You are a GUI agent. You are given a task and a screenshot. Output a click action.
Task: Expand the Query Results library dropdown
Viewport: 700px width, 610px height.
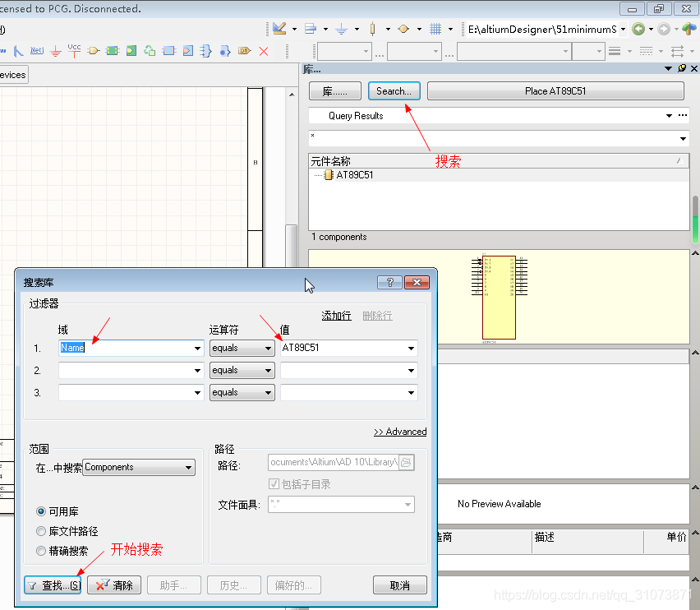coord(670,116)
